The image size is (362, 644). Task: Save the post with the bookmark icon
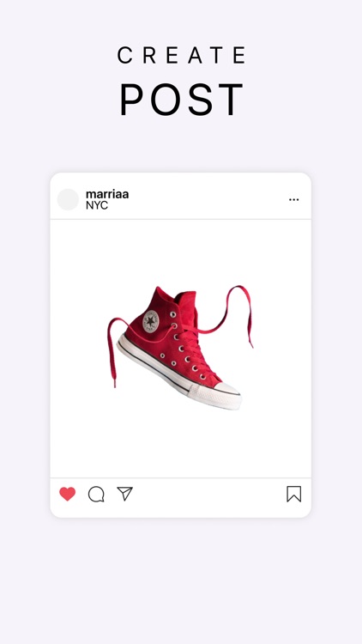pyautogui.click(x=294, y=494)
